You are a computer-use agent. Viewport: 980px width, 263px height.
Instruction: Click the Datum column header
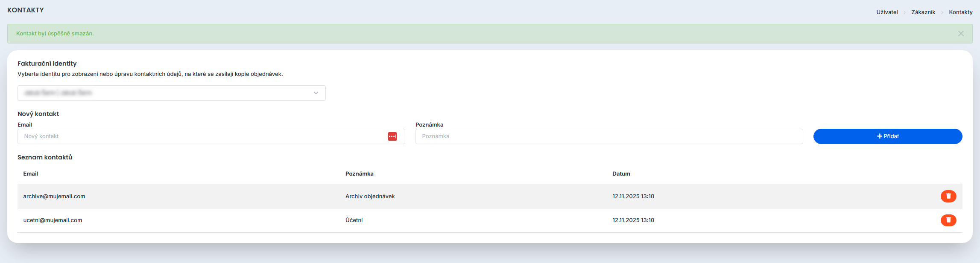click(621, 174)
